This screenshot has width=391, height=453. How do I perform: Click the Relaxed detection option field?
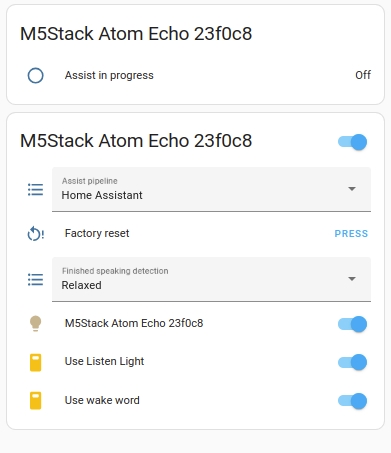click(211, 279)
